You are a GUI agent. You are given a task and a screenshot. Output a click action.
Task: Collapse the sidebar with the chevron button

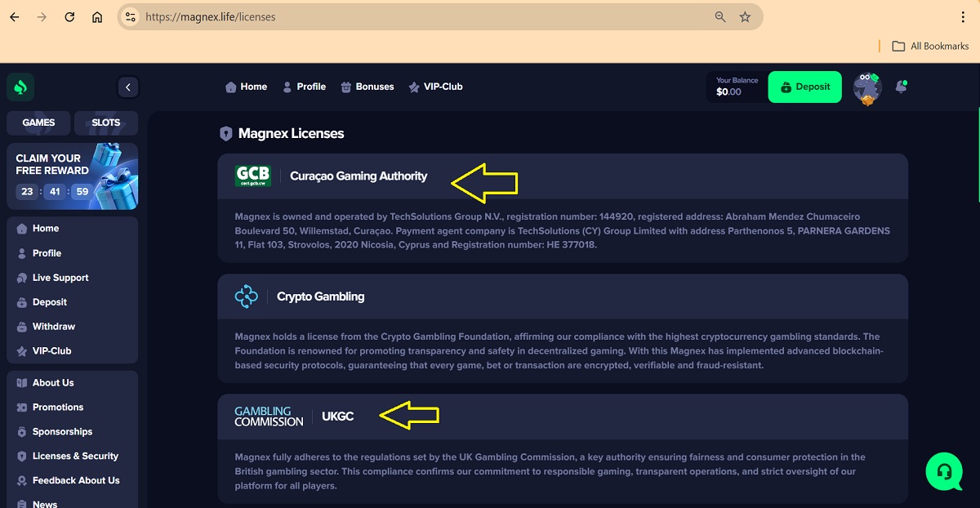click(127, 87)
